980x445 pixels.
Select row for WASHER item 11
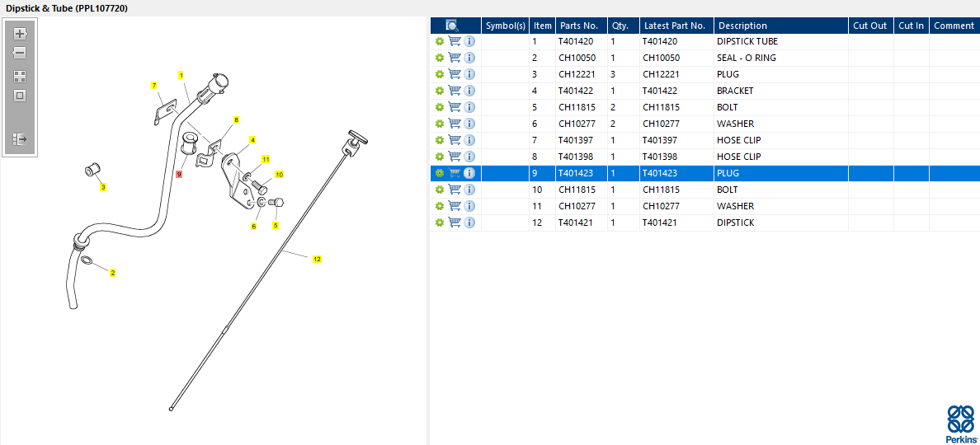pos(705,206)
